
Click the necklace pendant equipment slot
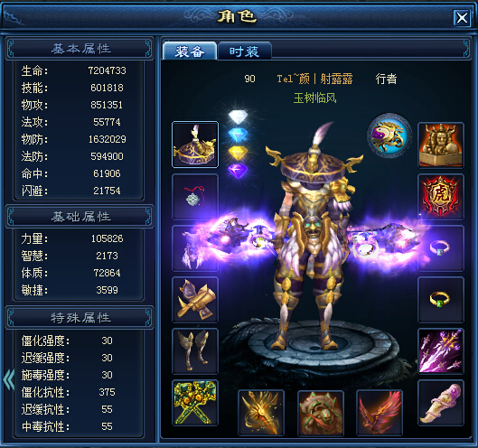pyautogui.click(x=195, y=197)
